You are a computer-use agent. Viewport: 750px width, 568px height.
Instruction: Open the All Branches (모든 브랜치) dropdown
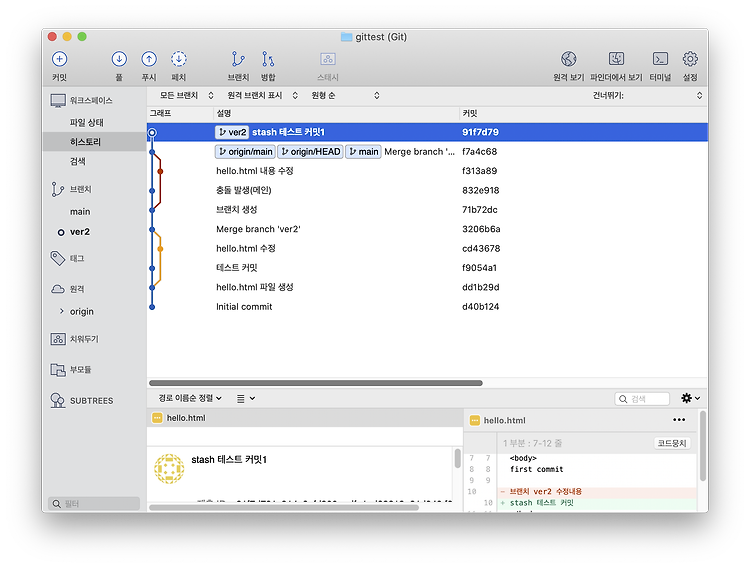[x=187, y=95]
